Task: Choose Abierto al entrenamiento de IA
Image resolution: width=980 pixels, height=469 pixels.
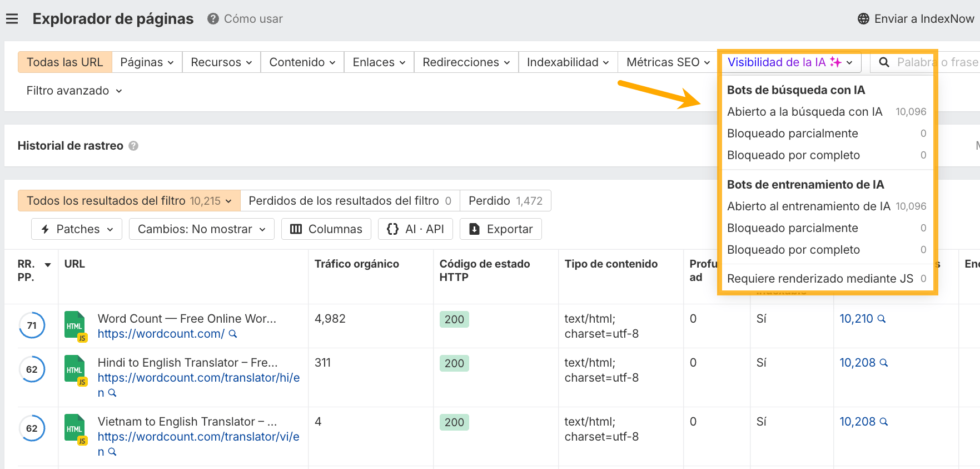Action: click(x=827, y=206)
